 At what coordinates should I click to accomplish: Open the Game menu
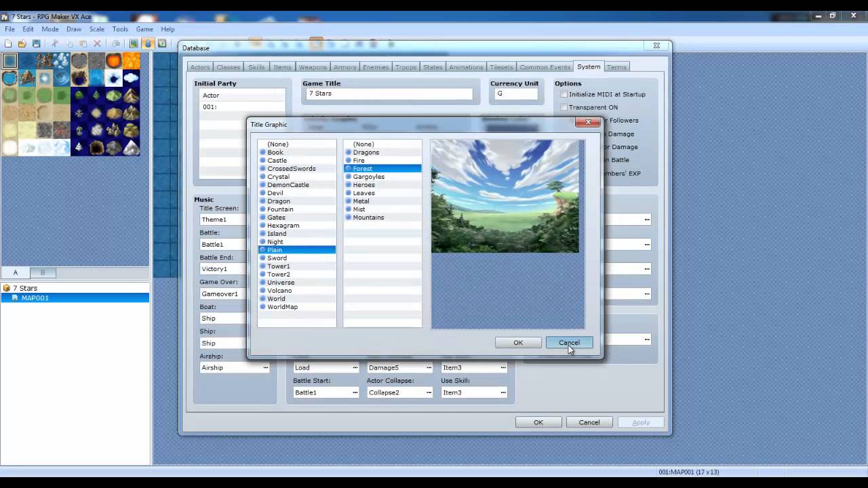coord(144,29)
